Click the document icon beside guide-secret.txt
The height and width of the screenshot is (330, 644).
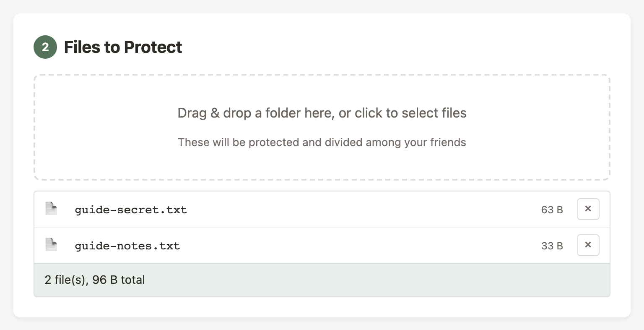(x=51, y=208)
